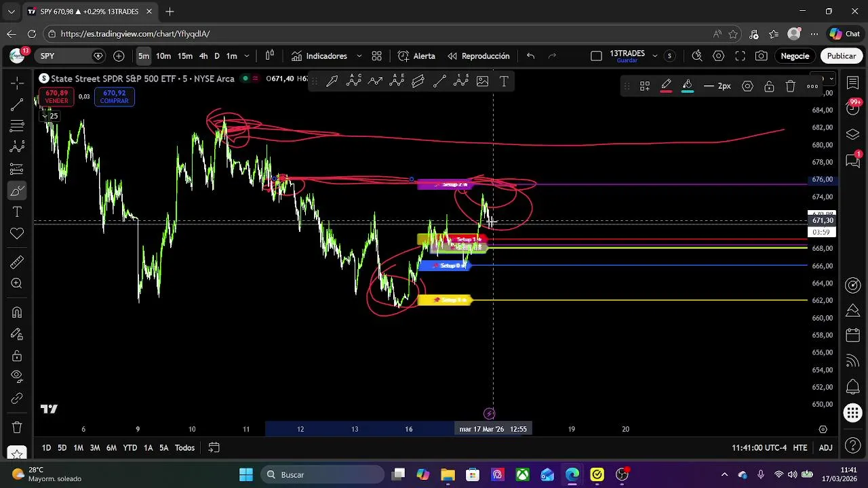This screenshot has height=488, width=868.
Task: Change the teal background fill color swatch
Action: point(688,86)
